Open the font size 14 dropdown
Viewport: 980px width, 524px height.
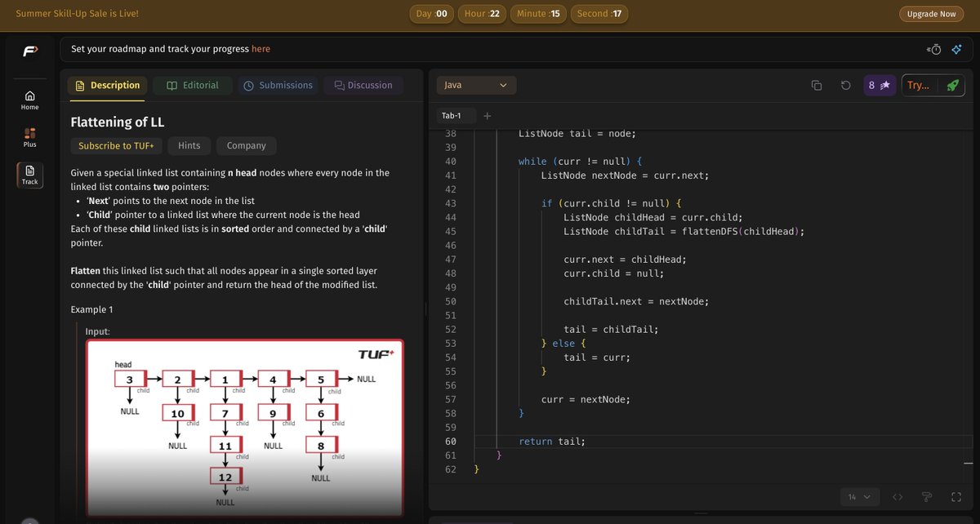(x=858, y=496)
